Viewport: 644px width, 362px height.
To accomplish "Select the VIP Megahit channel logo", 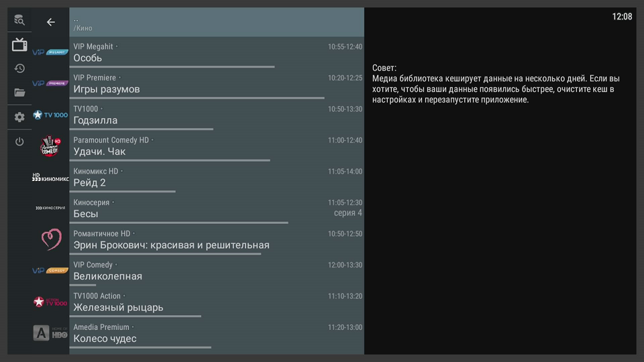I will (50, 52).
